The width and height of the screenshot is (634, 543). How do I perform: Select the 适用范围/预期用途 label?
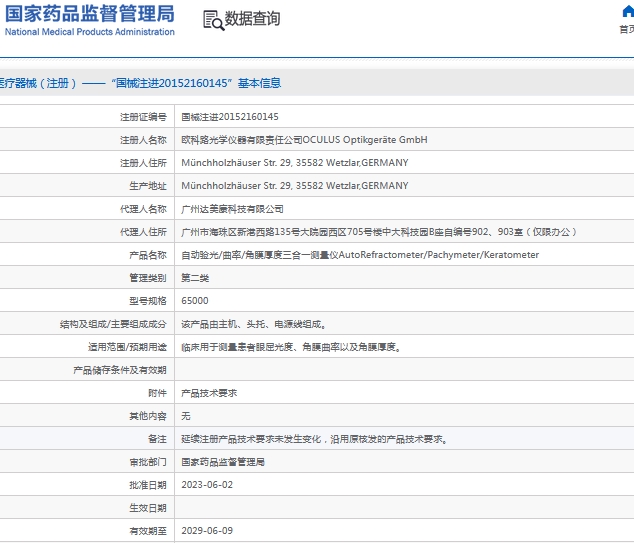(127, 347)
